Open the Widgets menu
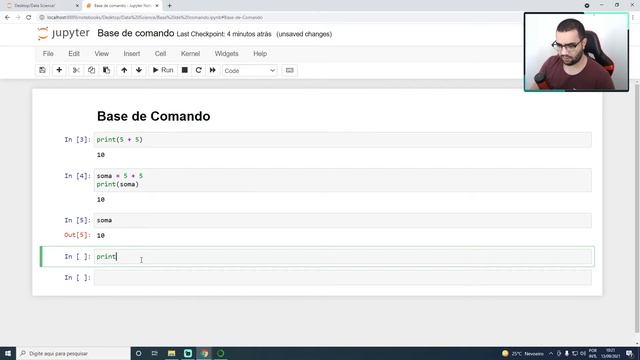 click(226, 53)
